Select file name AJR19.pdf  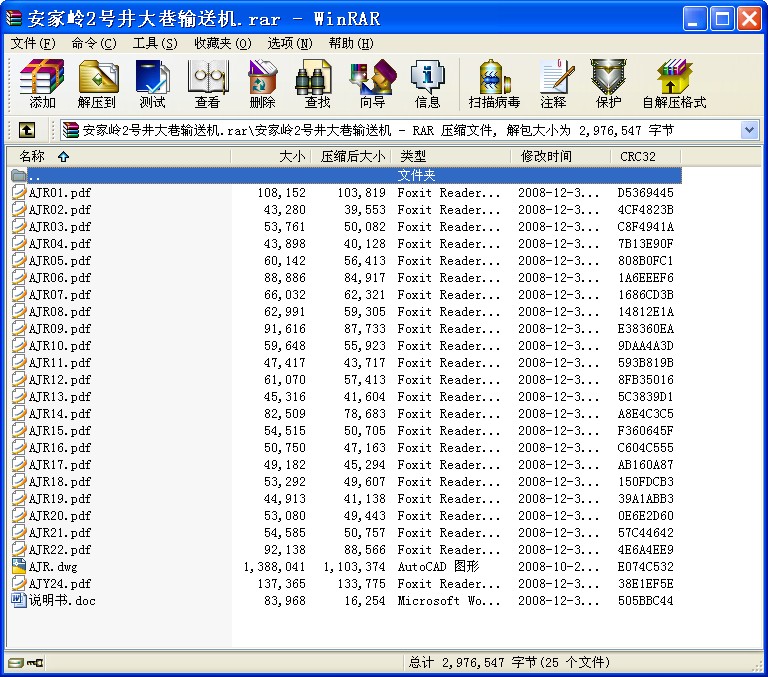[x=60, y=499]
